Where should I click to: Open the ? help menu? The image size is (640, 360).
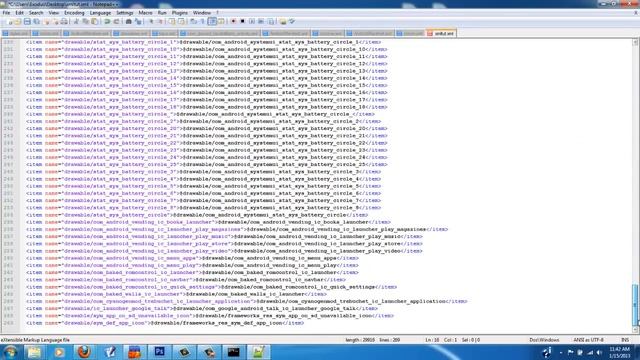(217, 13)
